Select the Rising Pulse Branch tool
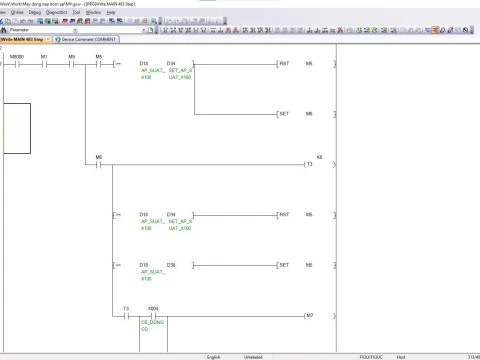The height and width of the screenshot is (360, 480). 260,30
